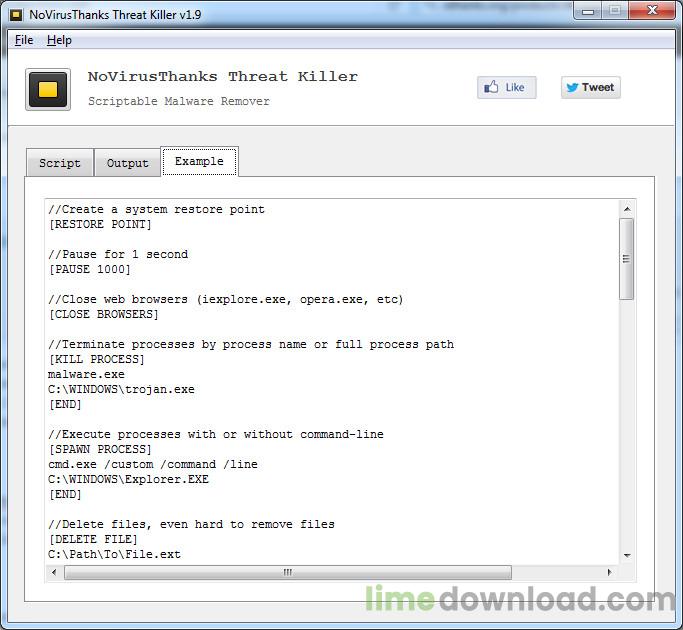Switch to the Script tab

pos(60,163)
